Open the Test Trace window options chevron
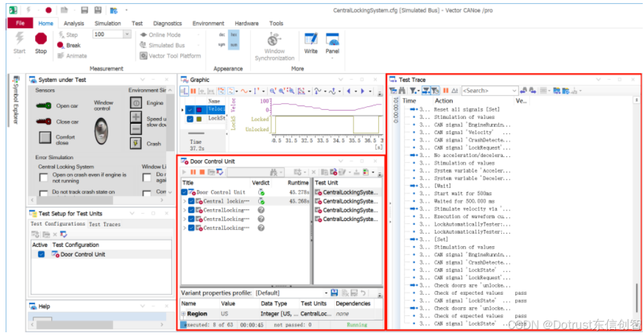The height and width of the screenshot is (336, 644). pos(598,79)
